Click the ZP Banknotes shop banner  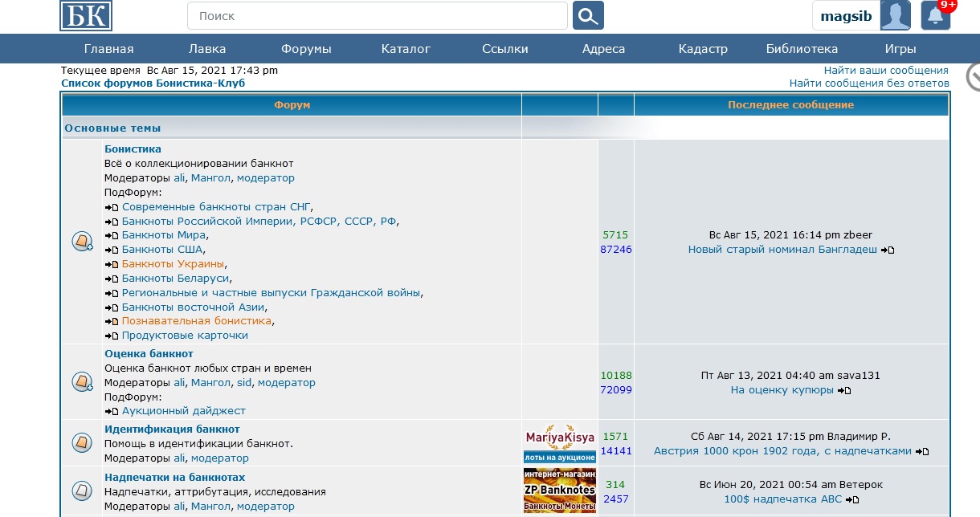[560, 490]
